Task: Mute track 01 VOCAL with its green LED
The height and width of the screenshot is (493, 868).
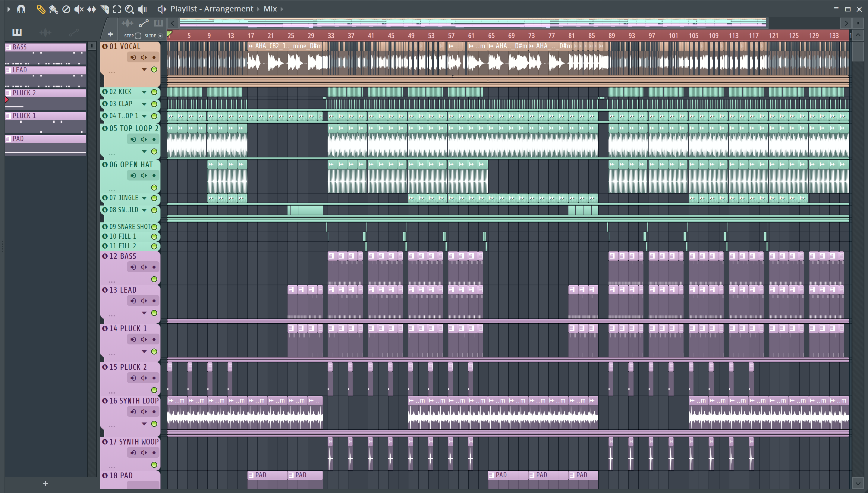Action: click(154, 69)
